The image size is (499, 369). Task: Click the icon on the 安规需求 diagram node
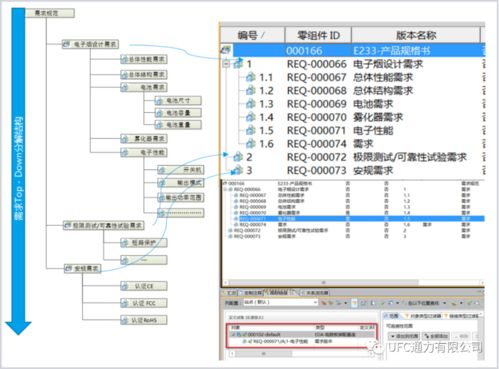pos(69,268)
